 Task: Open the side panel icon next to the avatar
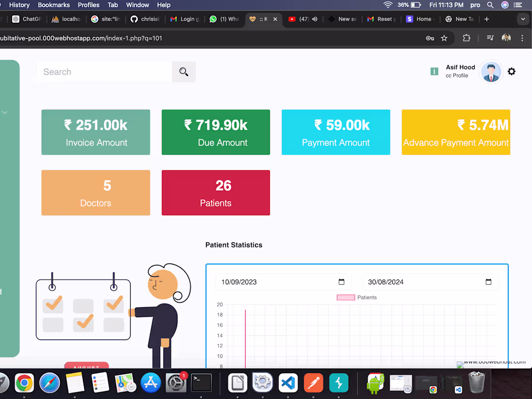[490, 37]
